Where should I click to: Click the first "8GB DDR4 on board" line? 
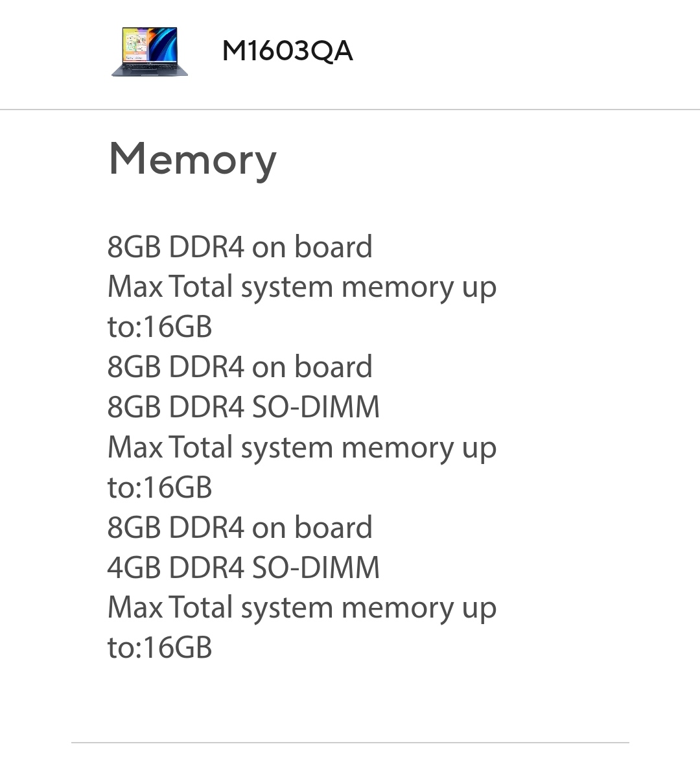240,247
